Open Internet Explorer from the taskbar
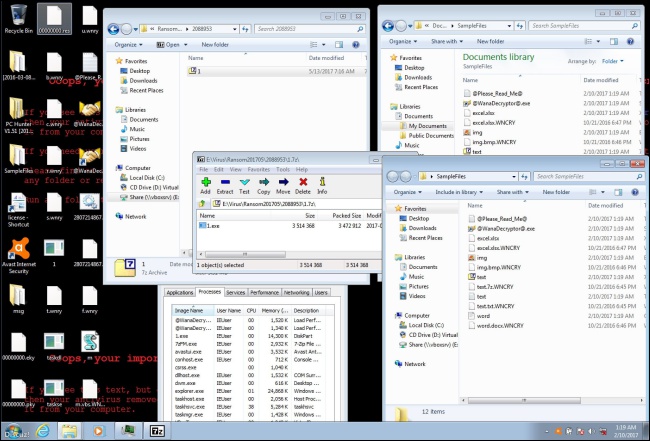This screenshot has width=650, height=441. tap(42, 431)
